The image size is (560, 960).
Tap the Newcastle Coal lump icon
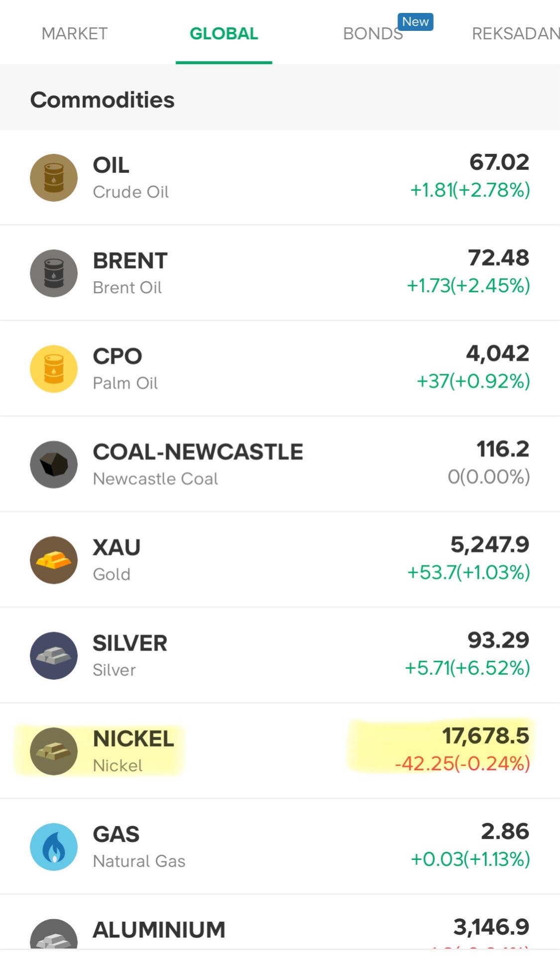(54, 465)
